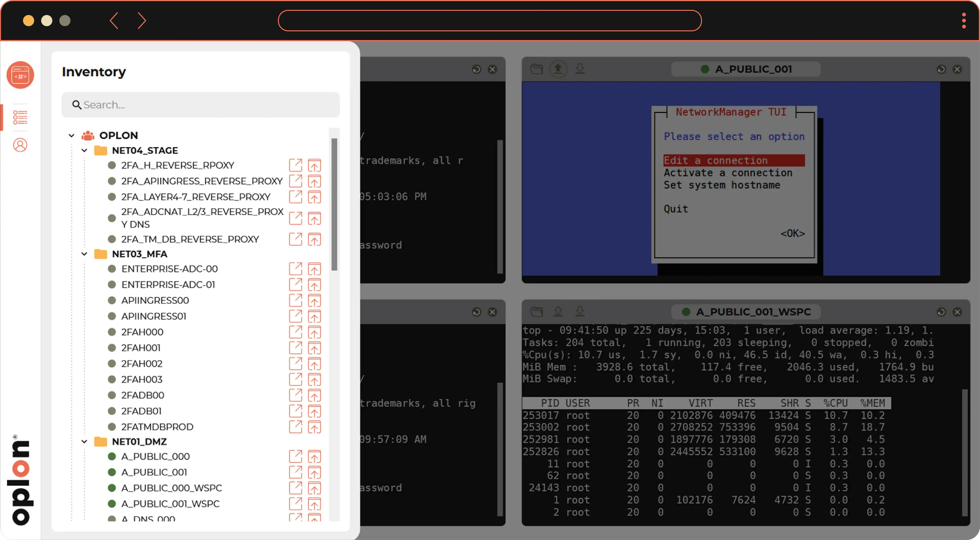The width and height of the screenshot is (980, 540).
Task: Select 'Edit a connection' in NetworkManager TUI
Action: coord(734,161)
